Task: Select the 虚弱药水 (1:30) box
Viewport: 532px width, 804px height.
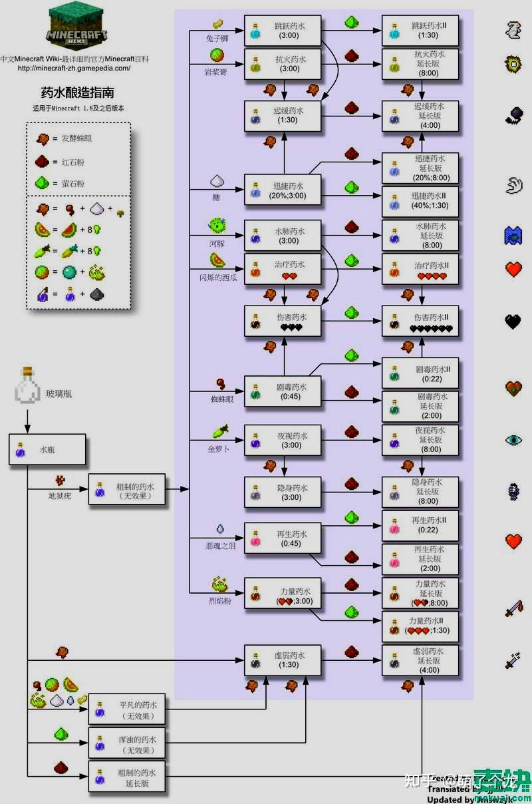Action: [283, 660]
